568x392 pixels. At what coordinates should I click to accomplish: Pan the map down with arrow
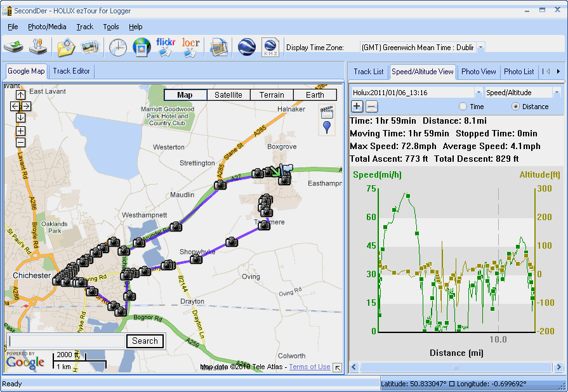(21, 117)
